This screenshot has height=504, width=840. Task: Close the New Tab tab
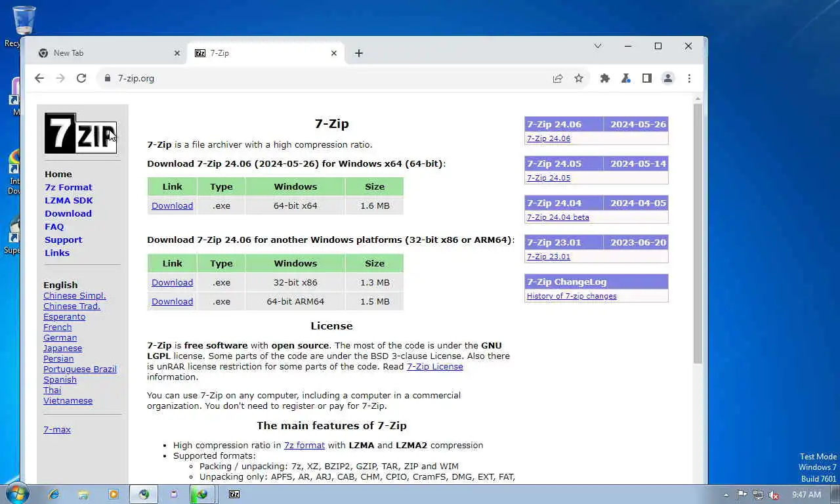(177, 53)
